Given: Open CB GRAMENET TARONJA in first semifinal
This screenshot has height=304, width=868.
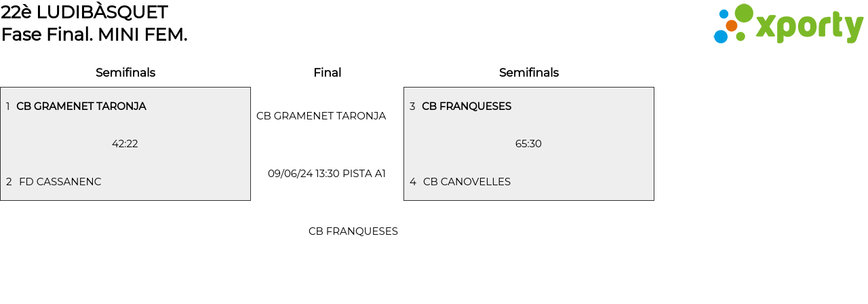Looking at the screenshot, I should tap(81, 107).
